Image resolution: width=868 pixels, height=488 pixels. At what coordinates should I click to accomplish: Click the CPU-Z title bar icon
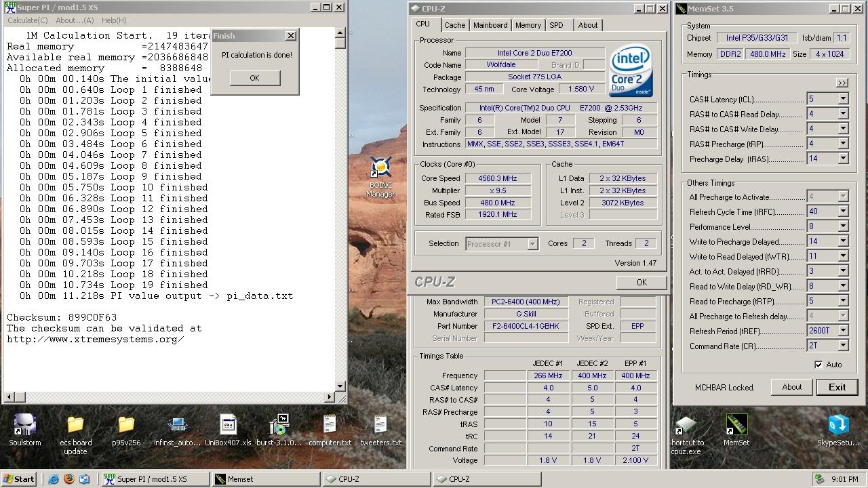click(x=414, y=9)
